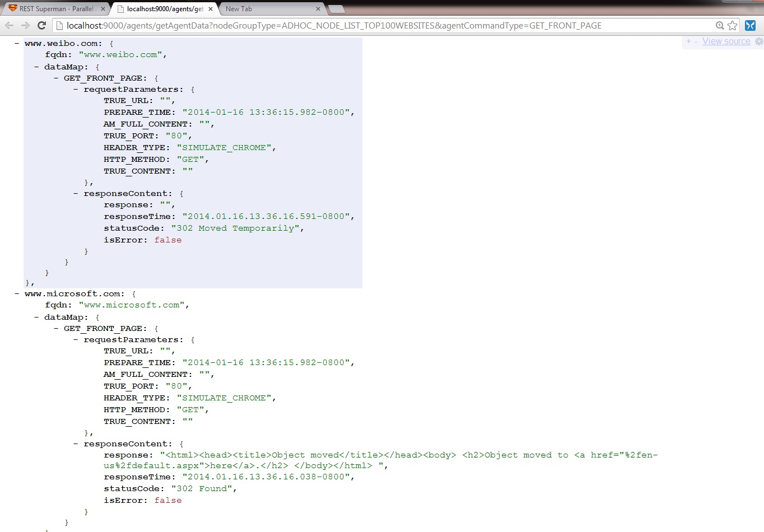
Task: Close the localhost:9000 tab
Action: click(x=211, y=9)
